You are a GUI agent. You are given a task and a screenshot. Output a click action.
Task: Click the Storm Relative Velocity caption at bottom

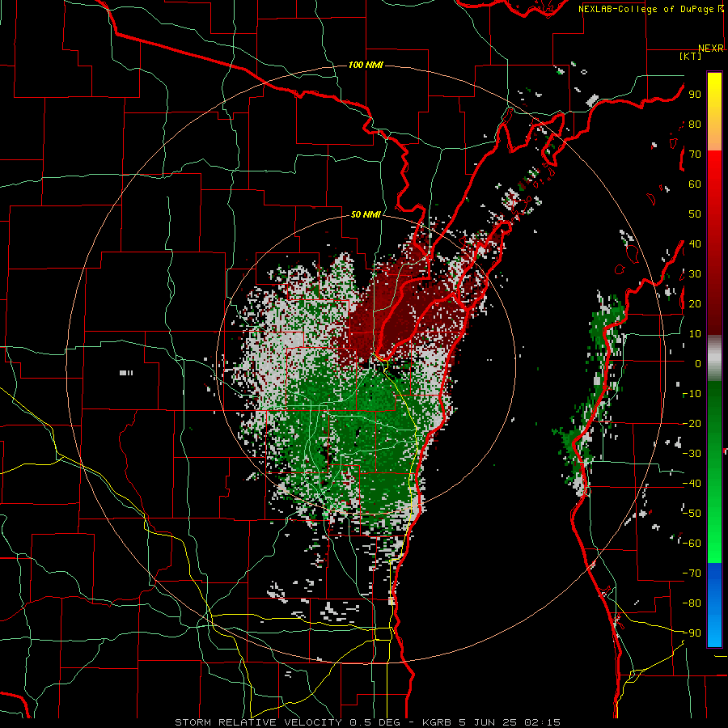368,722
